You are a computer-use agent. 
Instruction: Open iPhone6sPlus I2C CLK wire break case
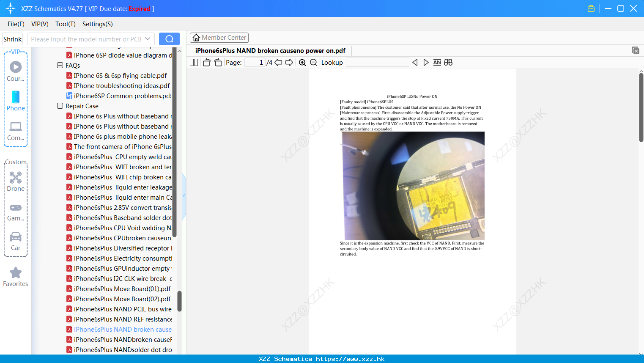[123, 278]
